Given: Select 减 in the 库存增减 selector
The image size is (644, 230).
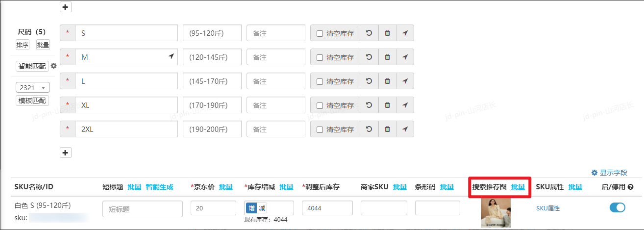Looking at the screenshot, I should (262, 208).
